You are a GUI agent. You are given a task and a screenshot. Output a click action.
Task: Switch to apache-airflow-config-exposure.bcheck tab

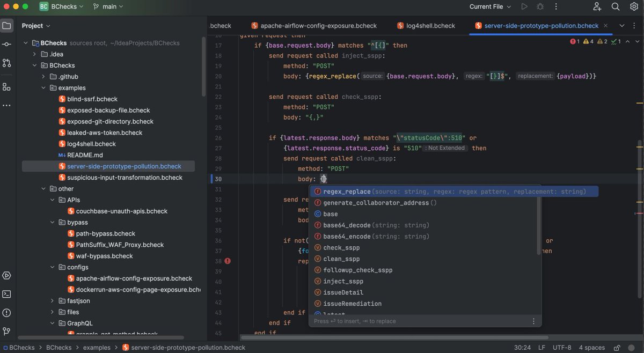click(x=313, y=26)
